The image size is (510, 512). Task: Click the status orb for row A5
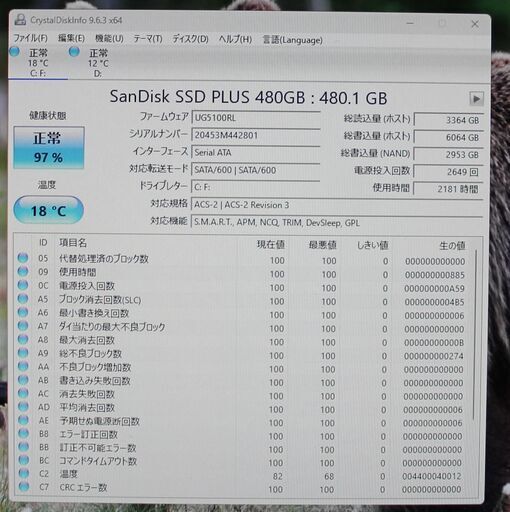[23, 298]
